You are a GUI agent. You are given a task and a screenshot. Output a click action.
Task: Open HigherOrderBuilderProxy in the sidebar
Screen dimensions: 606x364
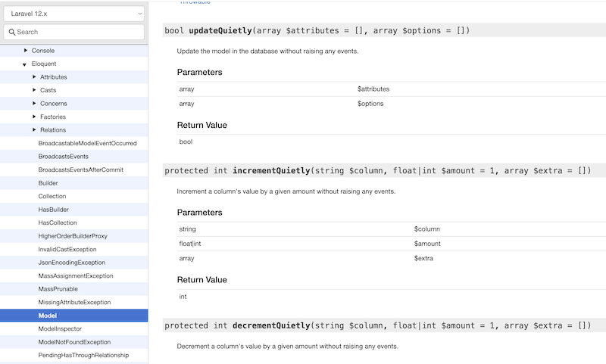click(74, 236)
